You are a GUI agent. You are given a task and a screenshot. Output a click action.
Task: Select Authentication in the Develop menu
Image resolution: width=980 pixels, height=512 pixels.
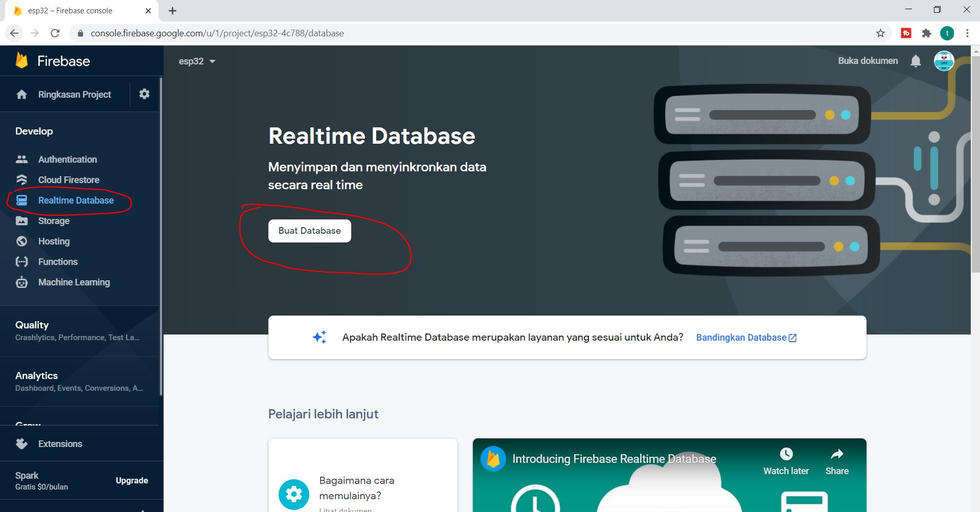click(x=67, y=159)
